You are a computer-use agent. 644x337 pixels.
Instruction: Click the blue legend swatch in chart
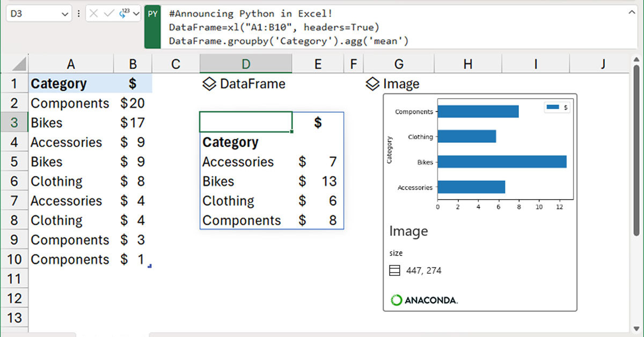coord(553,107)
